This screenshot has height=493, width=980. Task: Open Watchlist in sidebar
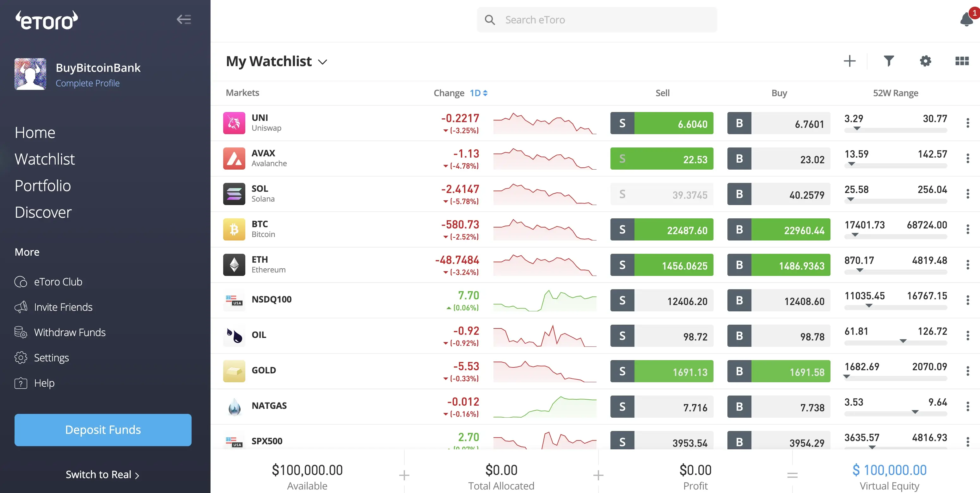tap(45, 159)
